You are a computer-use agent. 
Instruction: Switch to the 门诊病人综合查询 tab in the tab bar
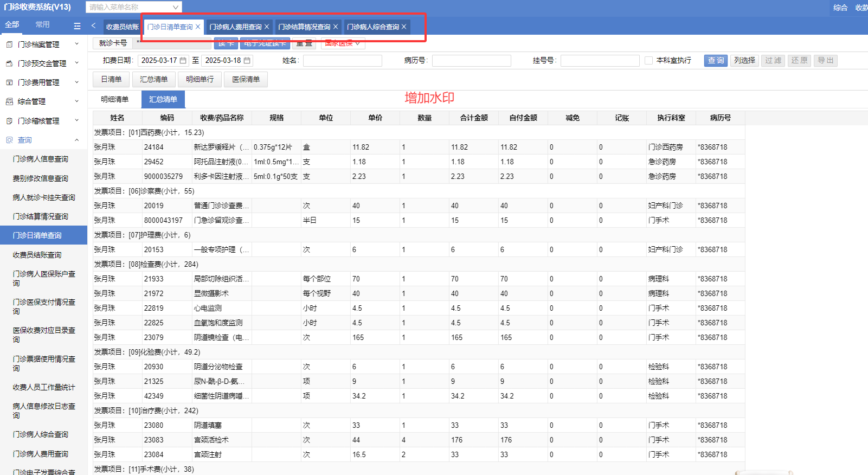click(373, 27)
